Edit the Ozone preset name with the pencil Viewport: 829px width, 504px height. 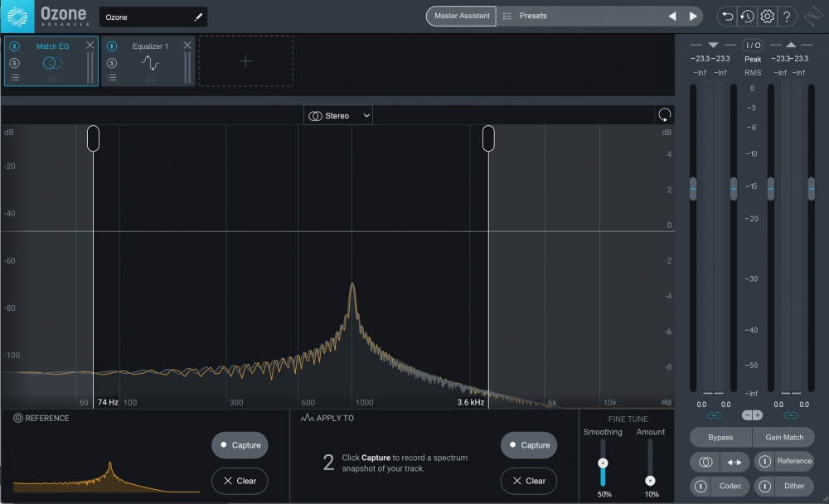pos(198,17)
